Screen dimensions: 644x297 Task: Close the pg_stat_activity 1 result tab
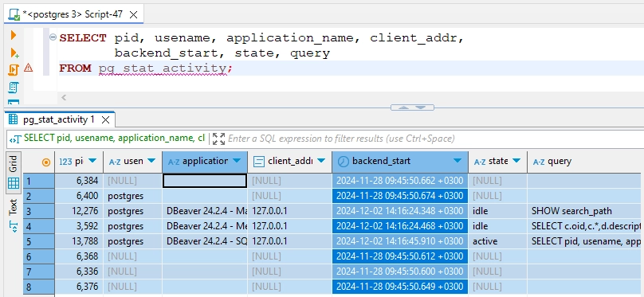pos(105,119)
